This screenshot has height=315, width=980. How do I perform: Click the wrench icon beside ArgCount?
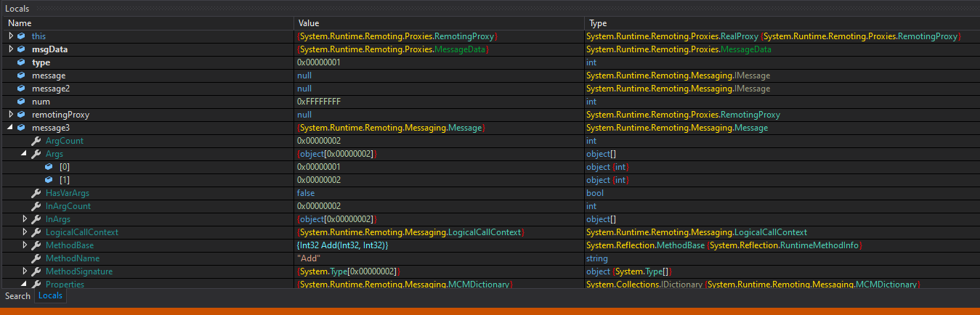[36, 141]
